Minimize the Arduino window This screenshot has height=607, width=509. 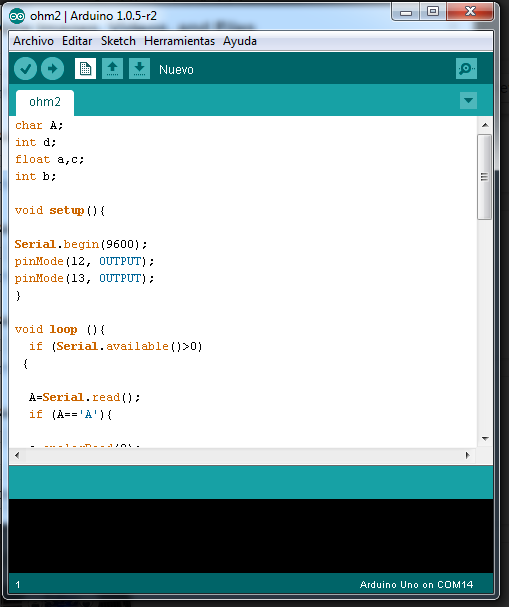(406, 12)
